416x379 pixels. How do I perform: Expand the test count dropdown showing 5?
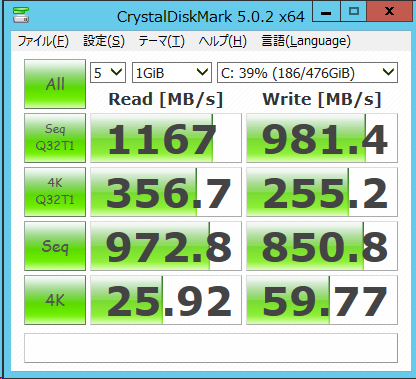pyautogui.click(x=108, y=72)
